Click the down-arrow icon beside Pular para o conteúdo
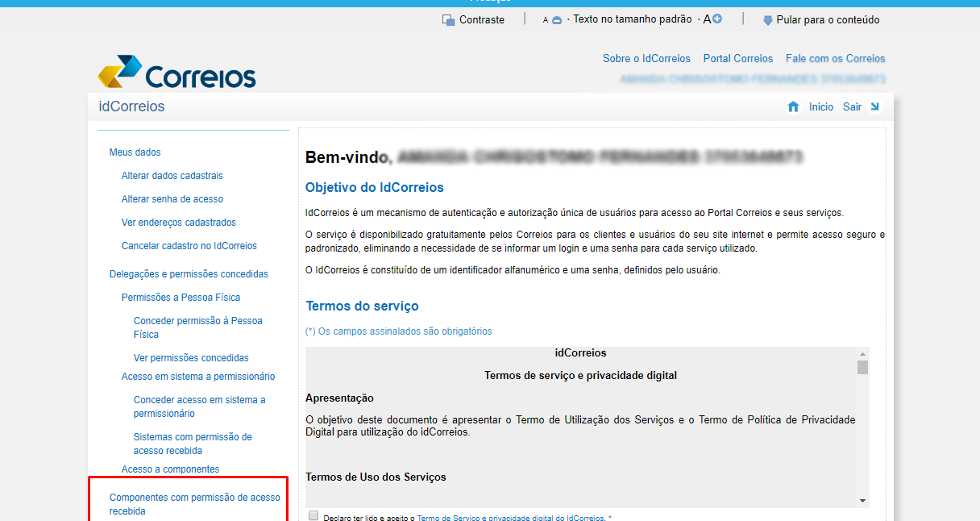Image resolution: width=980 pixels, height=521 pixels. (x=767, y=20)
